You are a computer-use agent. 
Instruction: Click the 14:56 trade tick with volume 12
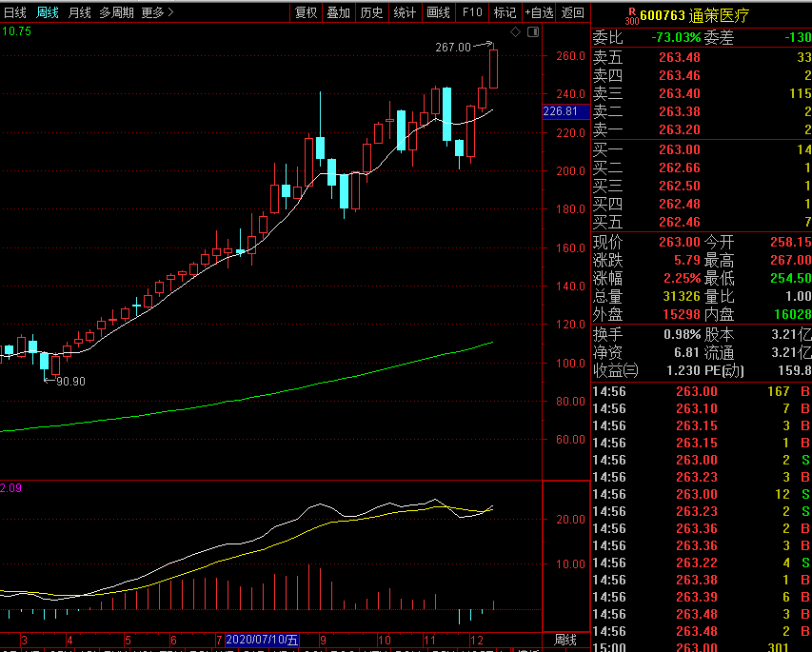pyautogui.click(x=702, y=494)
